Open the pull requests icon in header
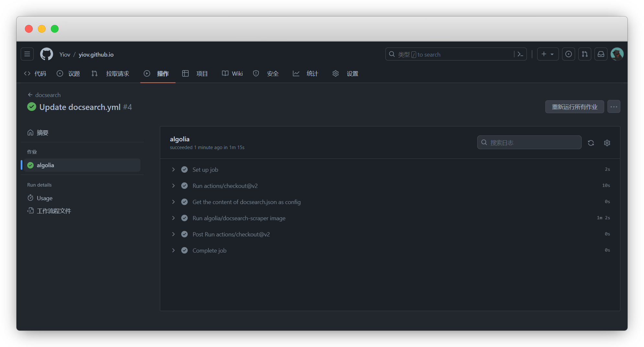Image resolution: width=644 pixels, height=347 pixels. [x=585, y=54]
